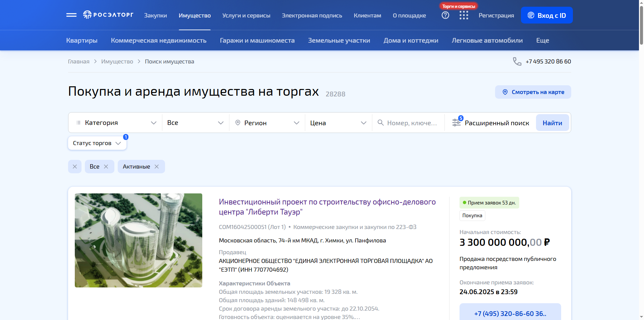Remove the "Активные" filter chip
The width and height of the screenshot is (644, 320).
(x=157, y=167)
